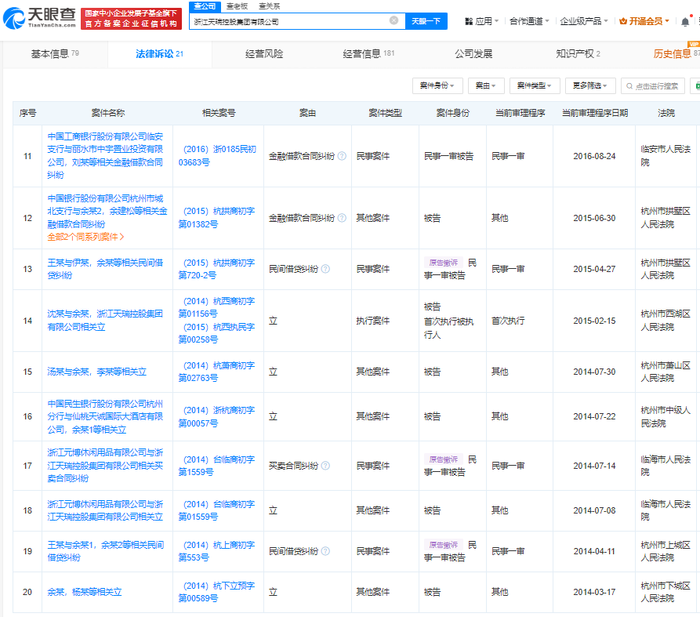700x617 pixels.
Task: Switch to the 公司发展 tab
Action: click(473, 54)
